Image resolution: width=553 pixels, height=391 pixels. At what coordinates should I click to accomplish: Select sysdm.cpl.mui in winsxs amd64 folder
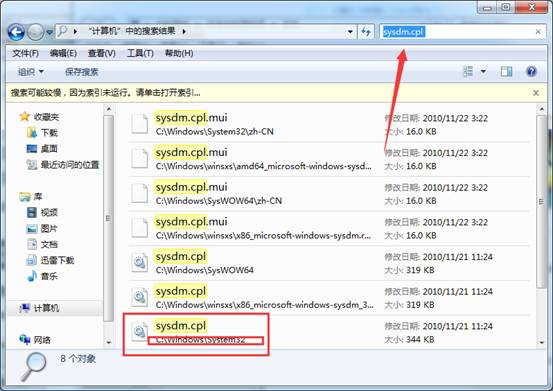329,159
